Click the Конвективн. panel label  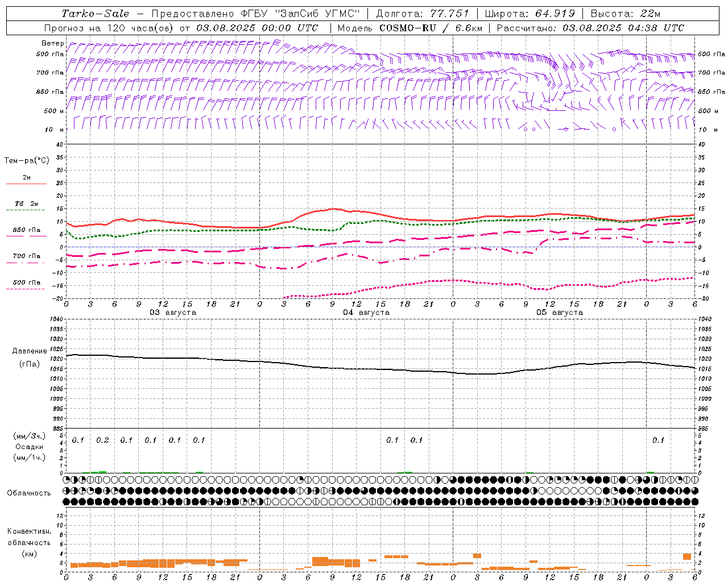click(x=29, y=531)
